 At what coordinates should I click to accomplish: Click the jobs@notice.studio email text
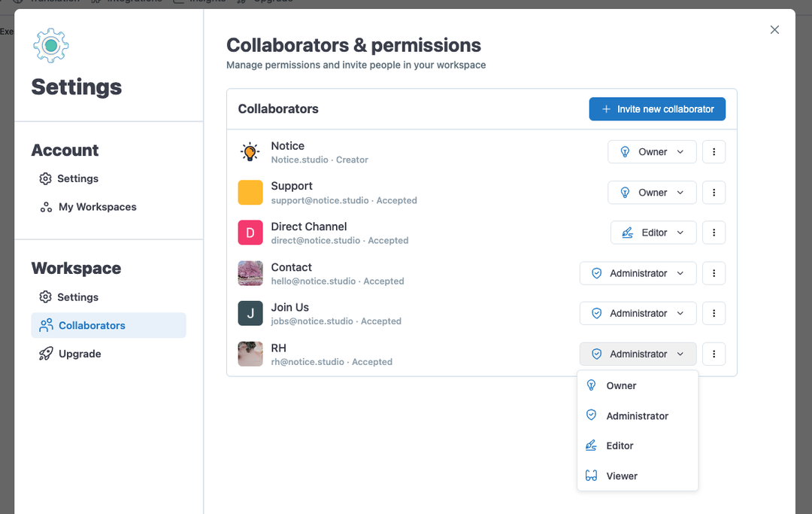coord(312,321)
